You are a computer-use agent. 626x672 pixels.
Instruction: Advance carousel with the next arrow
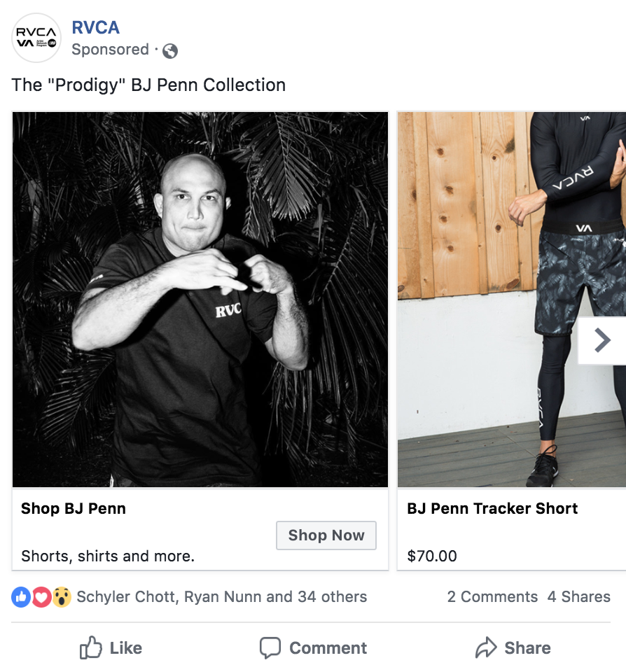coord(601,341)
